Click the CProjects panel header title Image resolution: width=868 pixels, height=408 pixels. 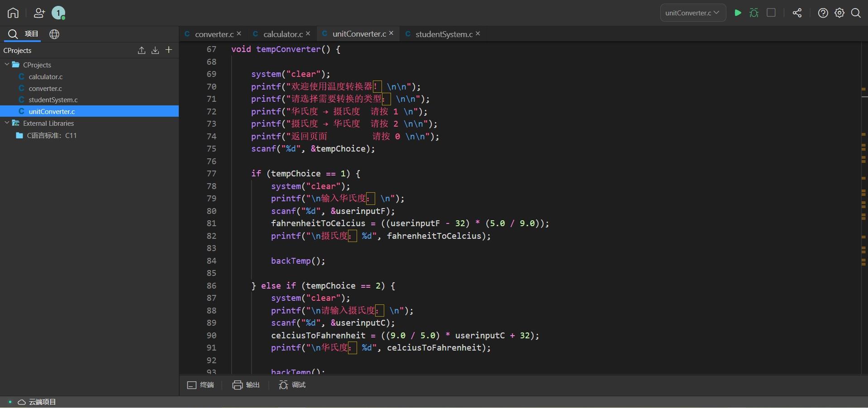pos(17,51)
